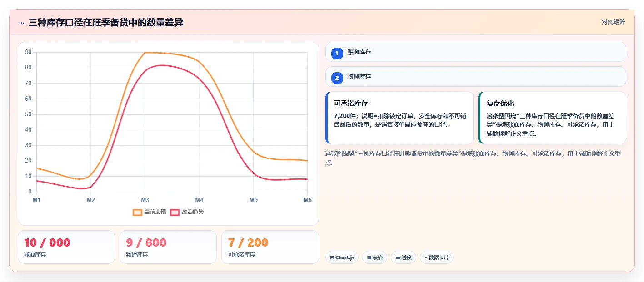Select the number 2 badge for 物理库存
Image resolution: width=644 pixels, height=282 pixels.
tap(337, 78)
